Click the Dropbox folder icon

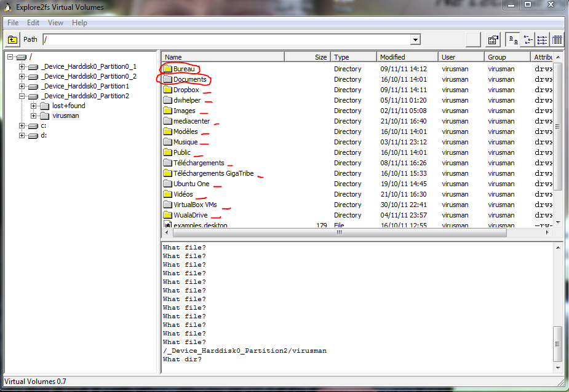[167, 90]
